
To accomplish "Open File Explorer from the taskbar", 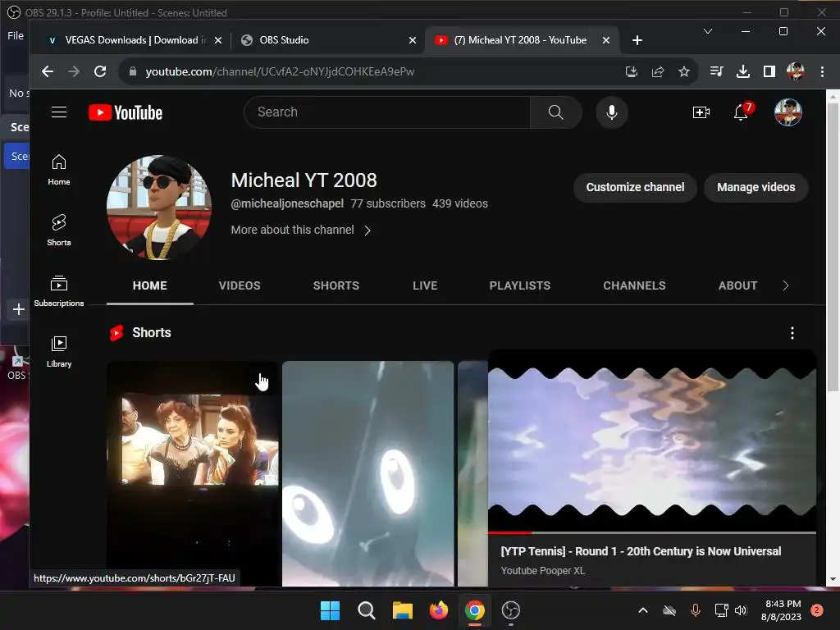I will click(402, 610).
